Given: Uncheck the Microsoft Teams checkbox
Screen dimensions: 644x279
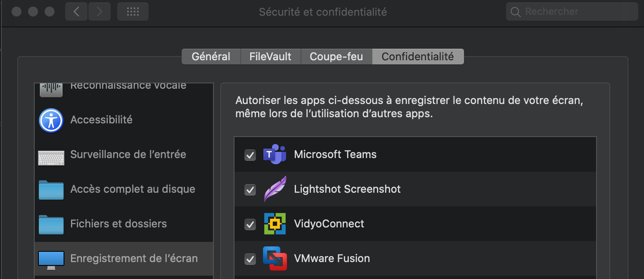Looking at the screenshot, I should 250,155.
